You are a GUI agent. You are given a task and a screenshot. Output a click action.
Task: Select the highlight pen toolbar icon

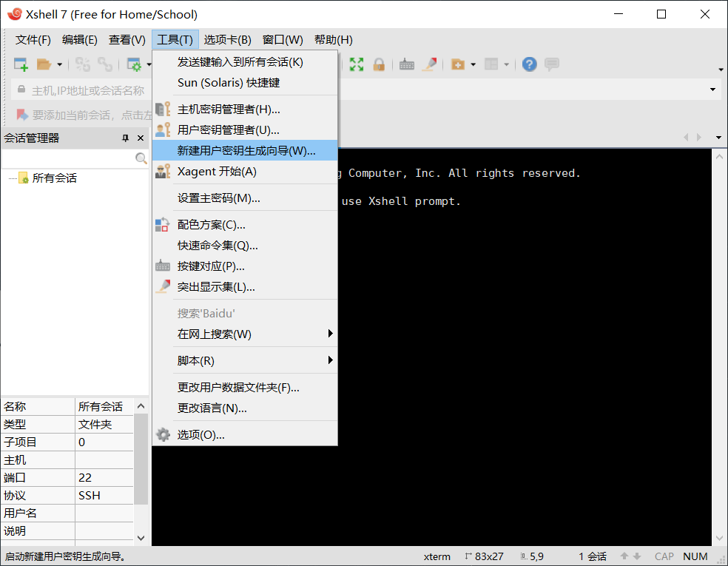click(x=430, y=64)
